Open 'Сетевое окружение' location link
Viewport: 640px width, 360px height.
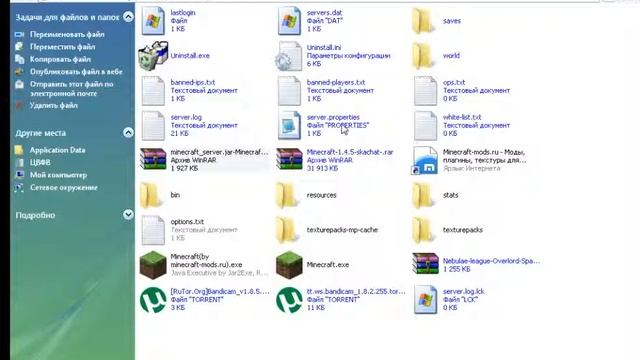point(64,188)
